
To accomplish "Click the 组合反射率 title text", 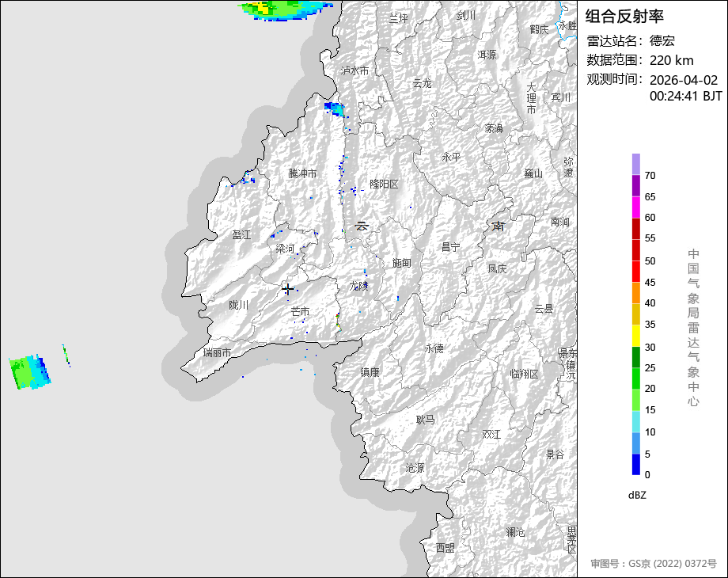I will point(624,17).
